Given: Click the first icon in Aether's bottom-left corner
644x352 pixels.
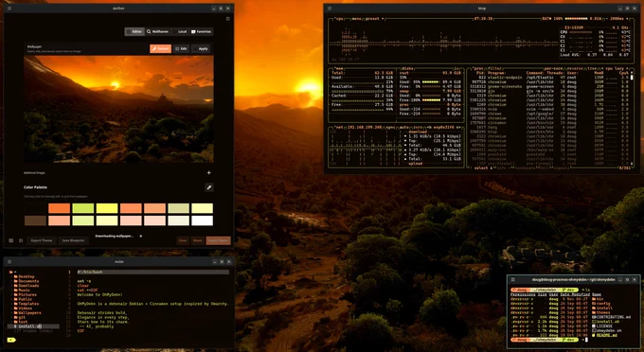Looking at the screenshot, I should [11, 241].
